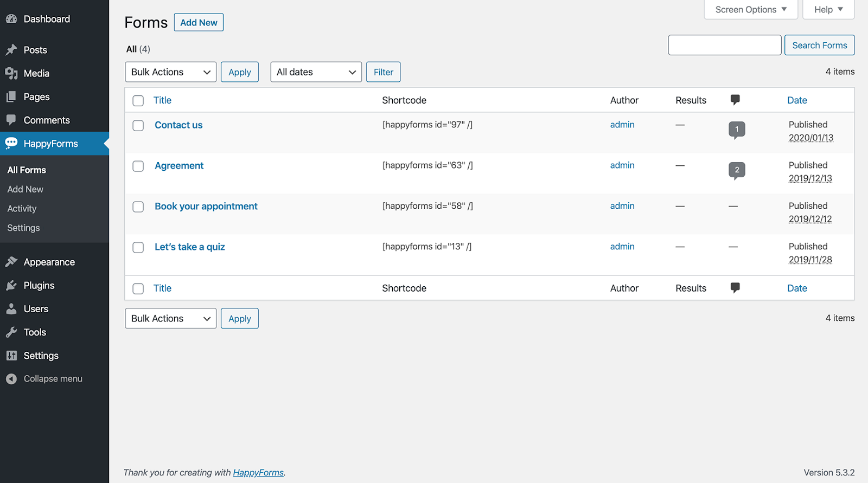
Task: Click the Appearance paintbrush icon
Action: point(11,262)
